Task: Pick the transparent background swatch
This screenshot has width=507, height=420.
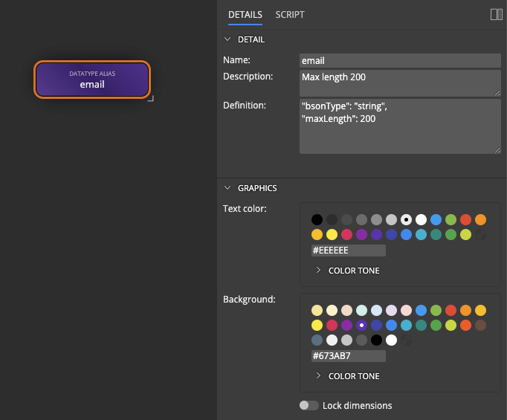Action: [406, 340]
